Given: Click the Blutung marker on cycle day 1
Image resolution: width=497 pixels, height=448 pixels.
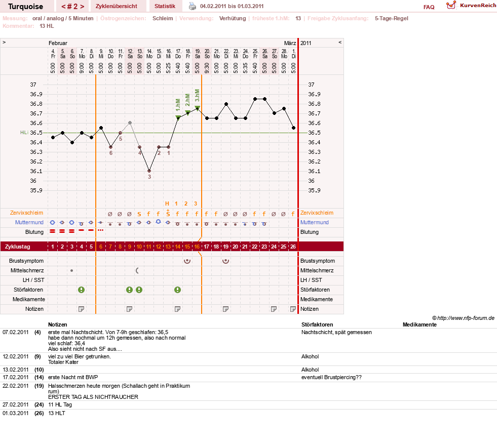Looking at the screenshot, I should pos(53,231).
